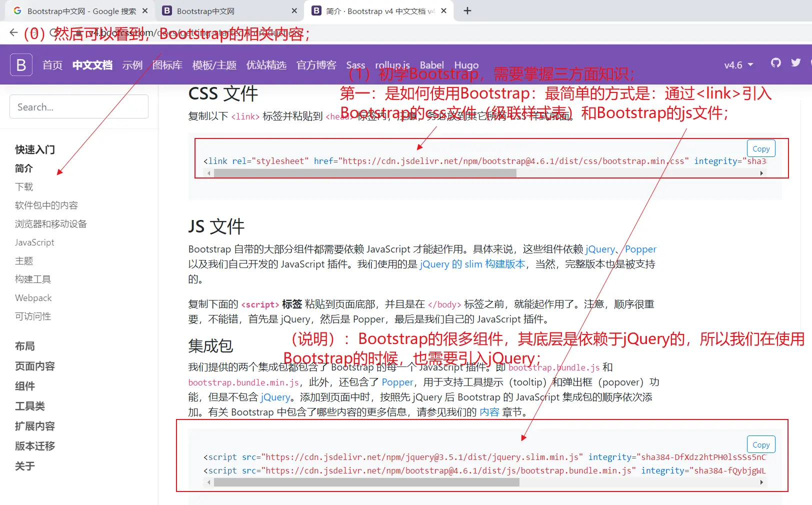The width and height of the screenshot is (812, 505).
Task: Open jQuery link in 集成包 paragraph
Action: pyautogui.click(x=275, y=397)
